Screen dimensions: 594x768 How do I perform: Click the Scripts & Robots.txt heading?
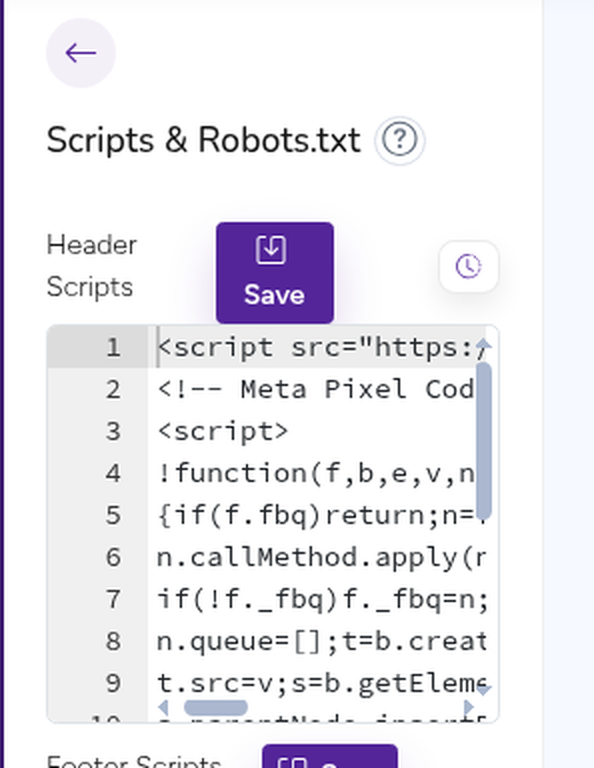point(204,141)
